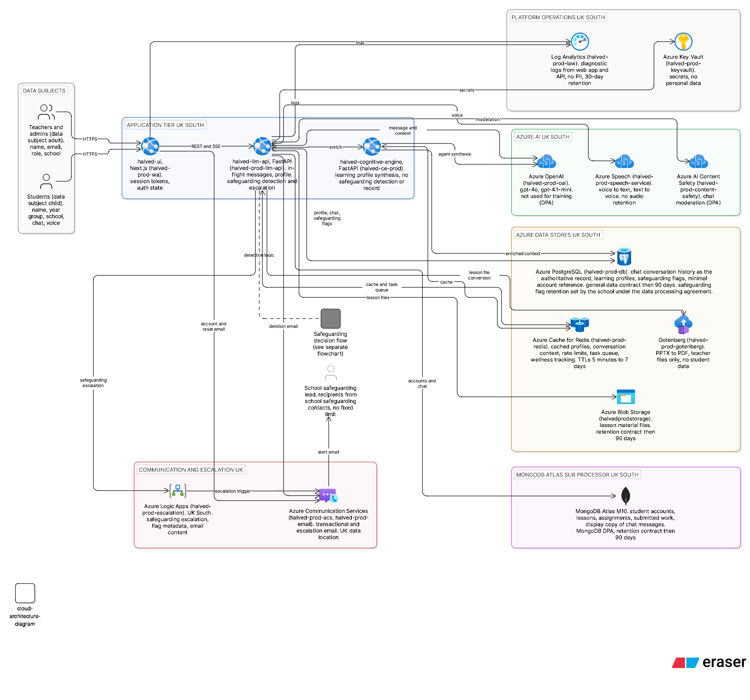Select the halved-llm-api service icon

262,146
